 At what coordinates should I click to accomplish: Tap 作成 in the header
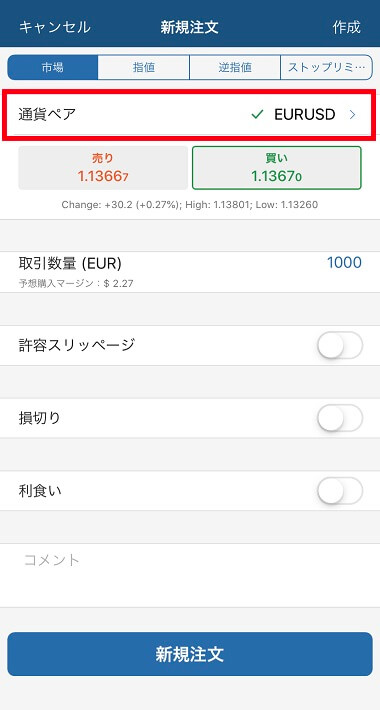[x=346, y=27]
